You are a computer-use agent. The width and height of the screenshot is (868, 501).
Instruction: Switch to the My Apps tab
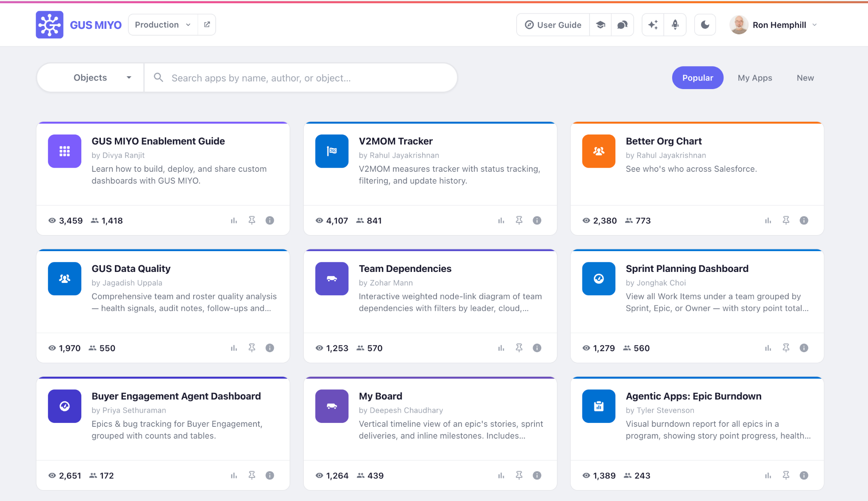(x=755, y=78)
